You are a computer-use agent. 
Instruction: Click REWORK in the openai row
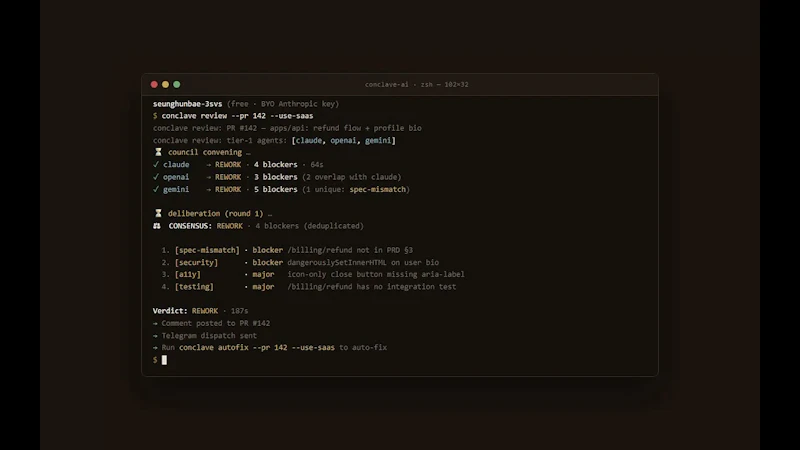click(x=228, y=177)
